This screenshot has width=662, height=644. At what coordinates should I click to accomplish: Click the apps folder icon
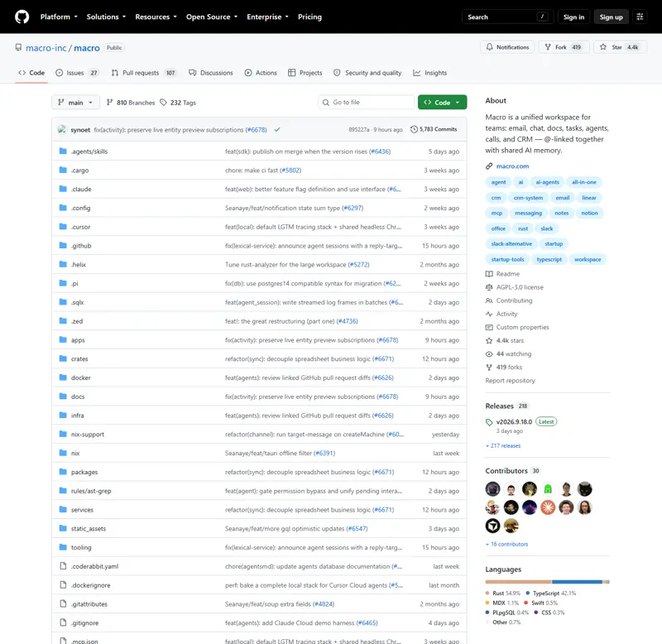(x=63, y=340)
